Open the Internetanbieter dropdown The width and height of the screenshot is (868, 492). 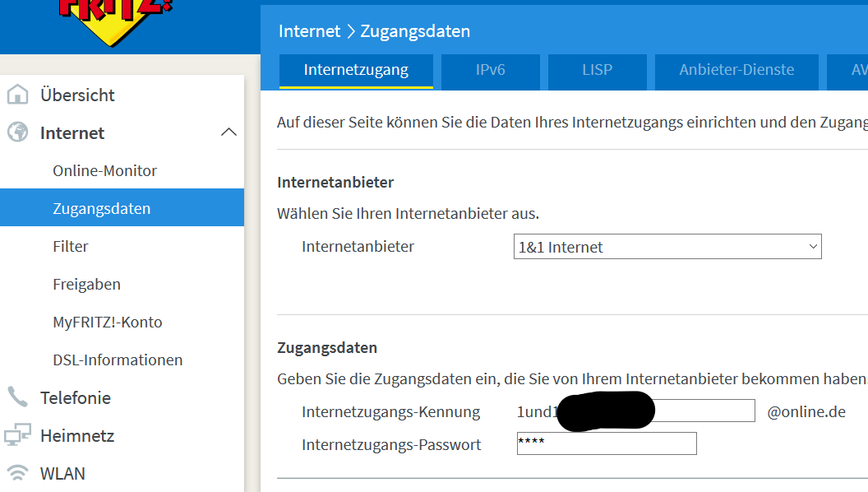[667, 247]
